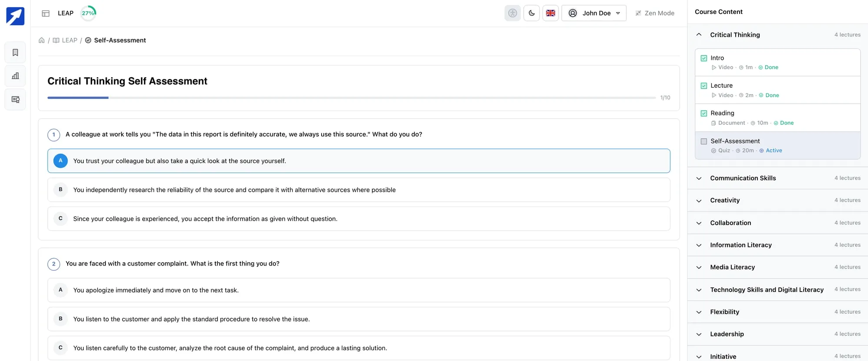Click the Self-Assessment check icon in breadcrumb
Image resolution: width=868 pixels, height=361 pixels.
[x=88, y=40]
